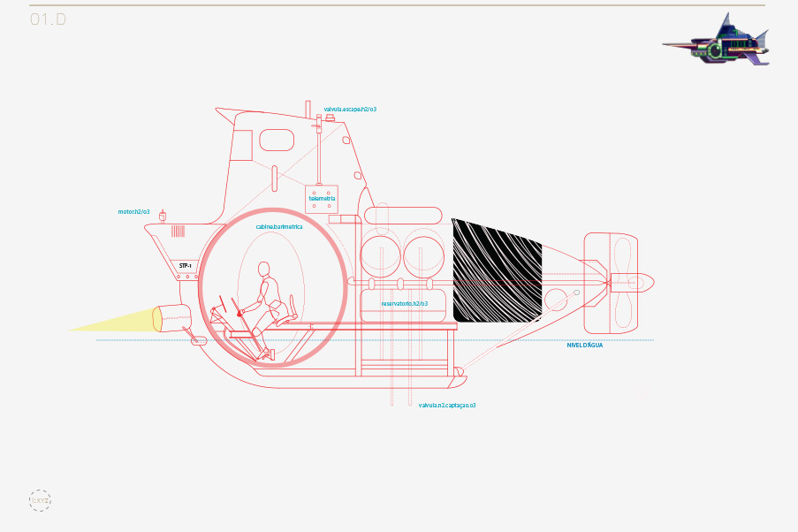Click the '01.D' page number heading

click(48, 19)
